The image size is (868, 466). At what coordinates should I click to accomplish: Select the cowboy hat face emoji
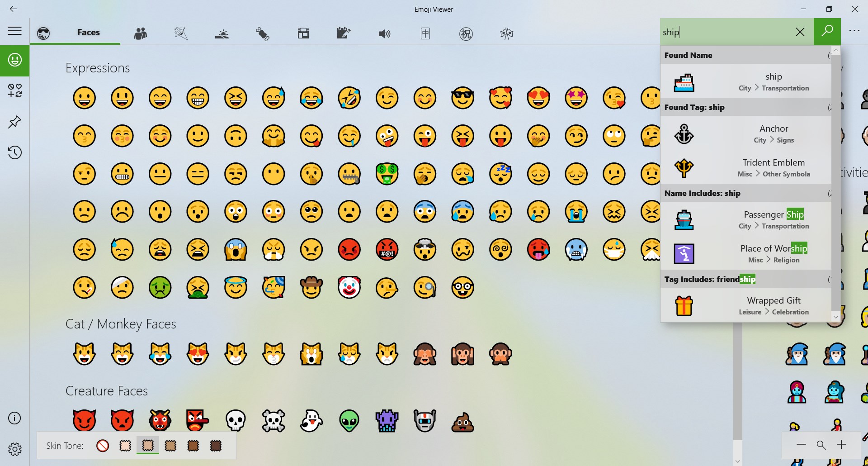pos(311,287)
